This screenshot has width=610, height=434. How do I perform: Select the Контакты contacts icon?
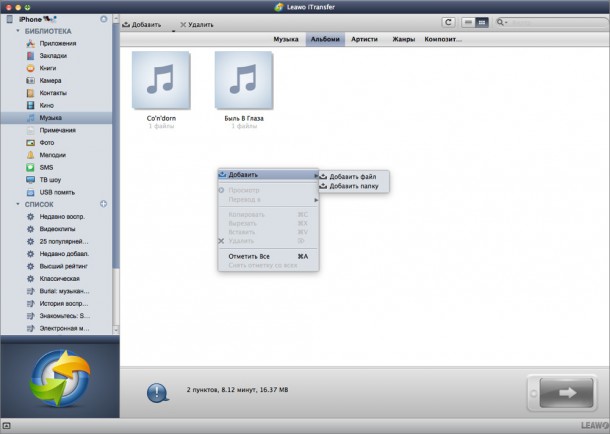[30, 93]
